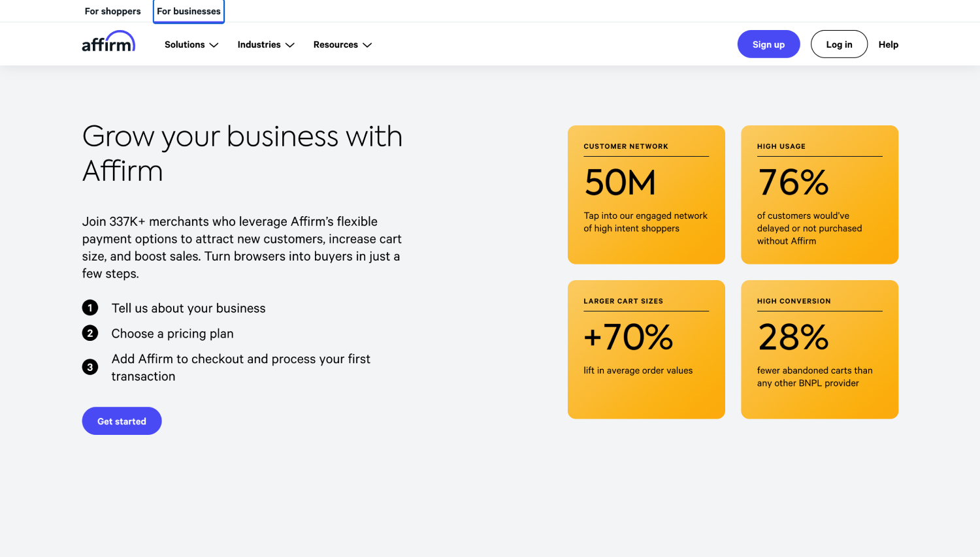Click the 'Grow your business with Affirm' heading
Viewport: 980px width, 557px height.
(x=242, y=153)
